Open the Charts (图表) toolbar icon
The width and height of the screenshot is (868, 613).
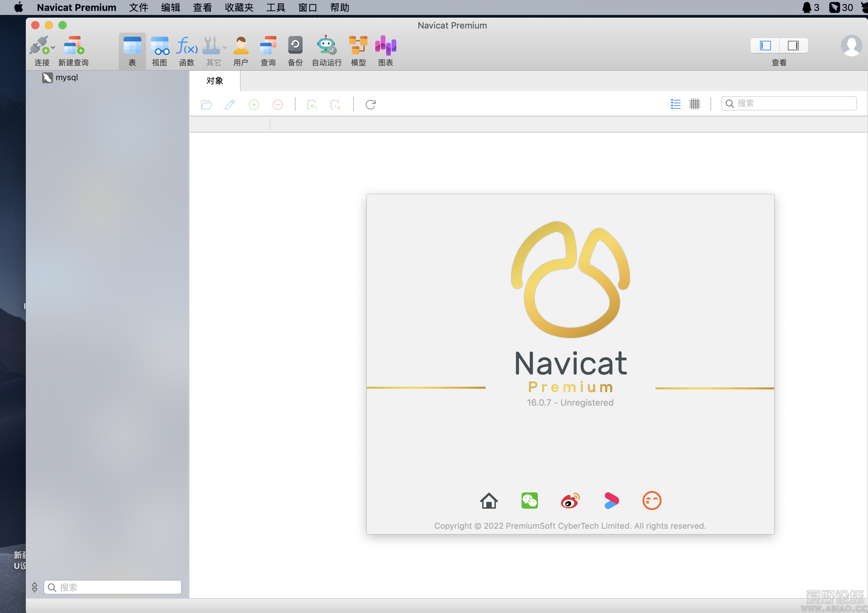click(386, 46)
